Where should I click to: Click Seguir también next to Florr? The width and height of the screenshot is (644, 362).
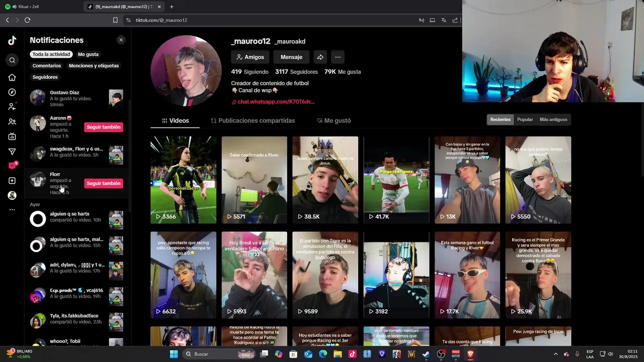click(x=104, y=184)
